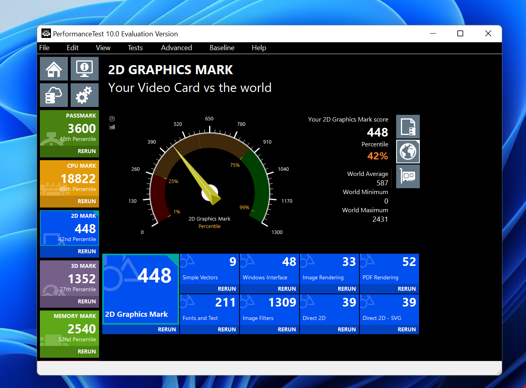
Task: Select the Image Rendering score tile
Action: click(x=329, y=269)
